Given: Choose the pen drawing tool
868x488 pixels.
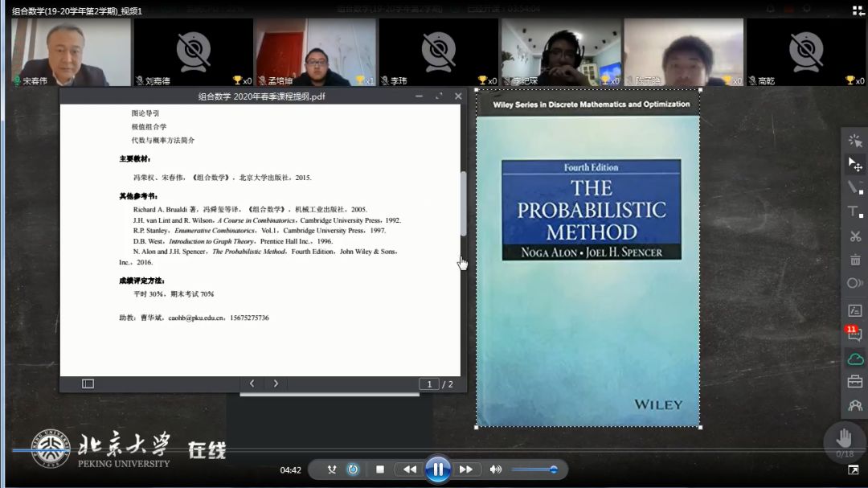Looking at the screenshot, I should pos(855,187).
